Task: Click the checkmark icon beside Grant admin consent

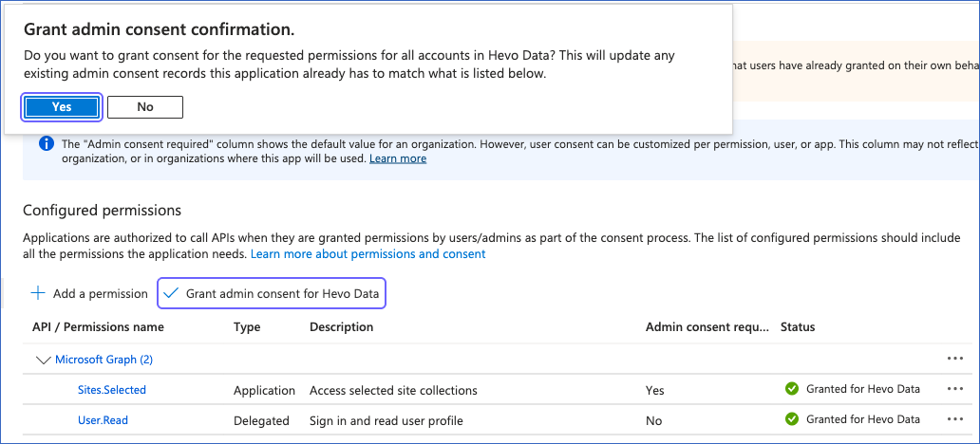Action: click(170, 293)
